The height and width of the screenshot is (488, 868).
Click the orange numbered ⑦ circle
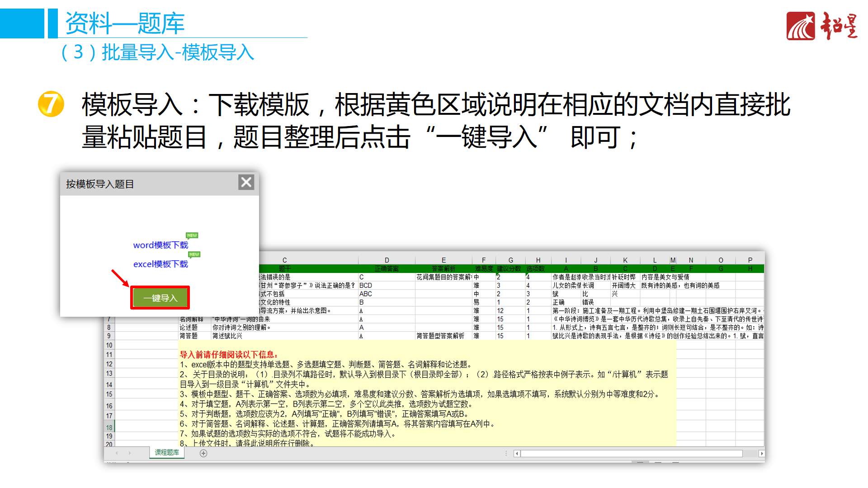(51, 103)
